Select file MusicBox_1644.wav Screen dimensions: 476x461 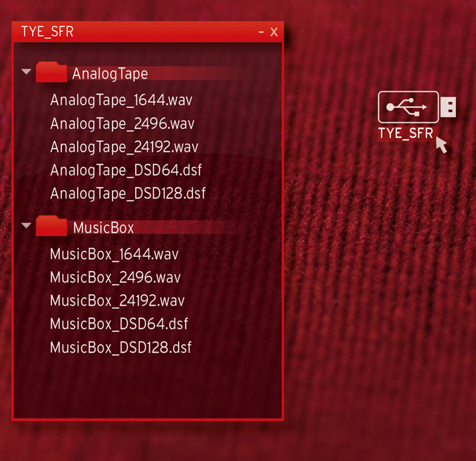[x=114, y=254]
